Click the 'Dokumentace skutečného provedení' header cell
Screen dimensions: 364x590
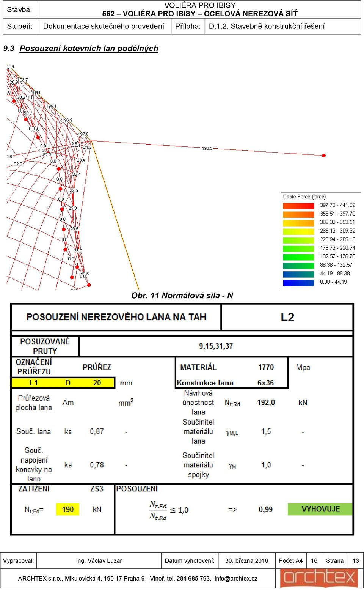[104, 26]
